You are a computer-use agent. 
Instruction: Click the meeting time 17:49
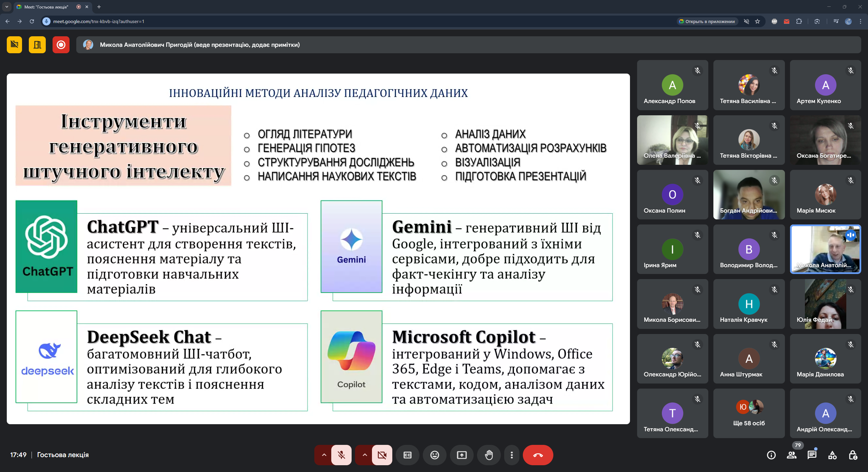[x=18, y=455]
